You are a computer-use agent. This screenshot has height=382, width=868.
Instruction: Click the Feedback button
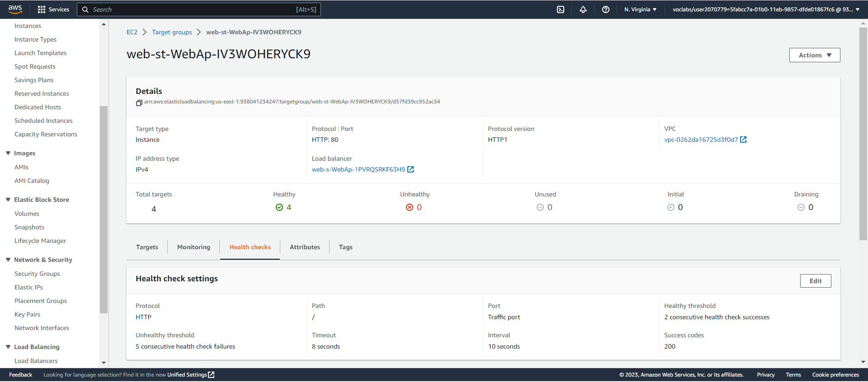pos(20,375)
